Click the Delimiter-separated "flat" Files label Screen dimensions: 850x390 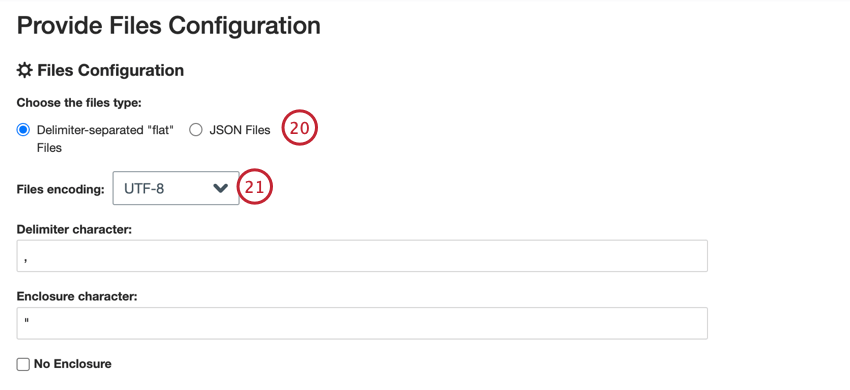[x=105, y=139]
